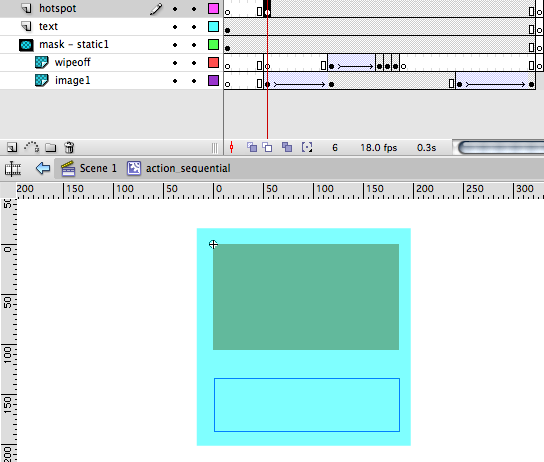Click Modify Onion Markers icon
The image size is (544, 462).
pyautogui.click(x=307, y=147)
